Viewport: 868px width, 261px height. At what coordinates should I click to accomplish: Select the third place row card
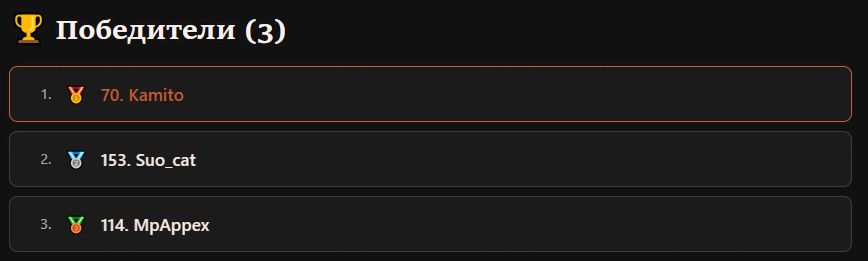(x=430, y=224)
